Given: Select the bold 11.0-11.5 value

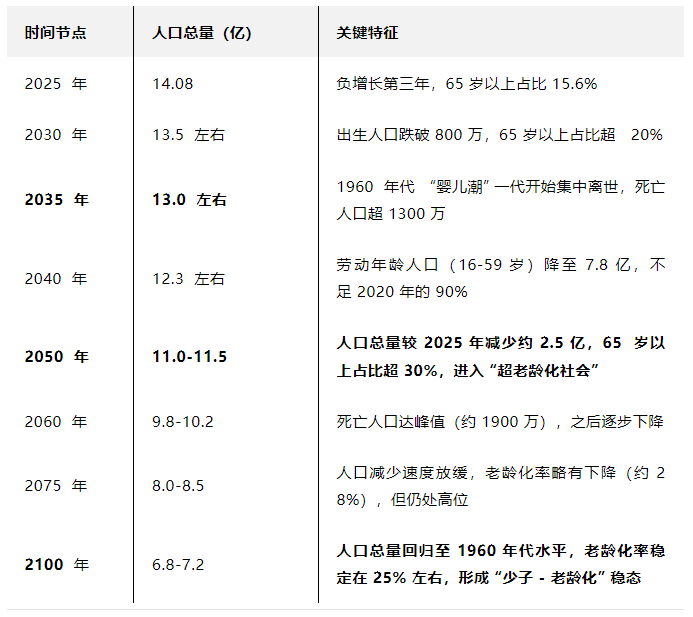Looking at the screenshot, I should (x=189, y=357).
